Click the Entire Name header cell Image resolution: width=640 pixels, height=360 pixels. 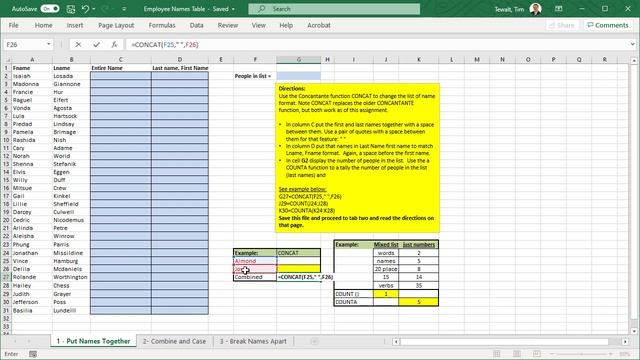(x=120, y=68)
